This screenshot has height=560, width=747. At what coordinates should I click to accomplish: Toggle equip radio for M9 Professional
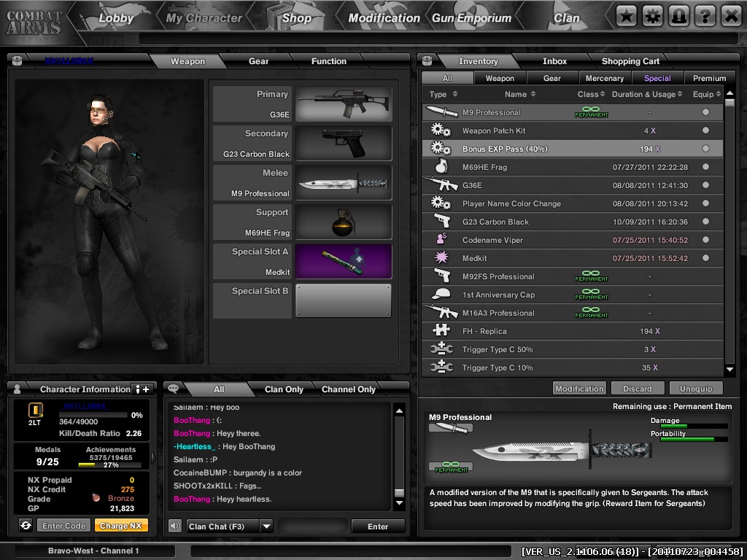[705, 112]
